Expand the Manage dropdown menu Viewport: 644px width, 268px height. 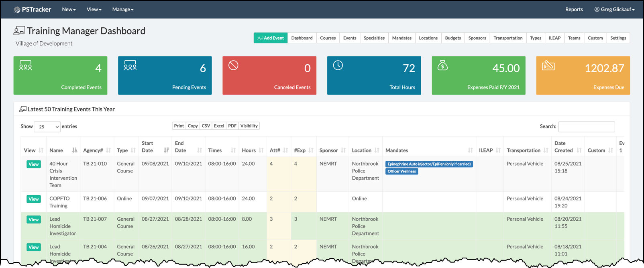click(x=122, y=10)
